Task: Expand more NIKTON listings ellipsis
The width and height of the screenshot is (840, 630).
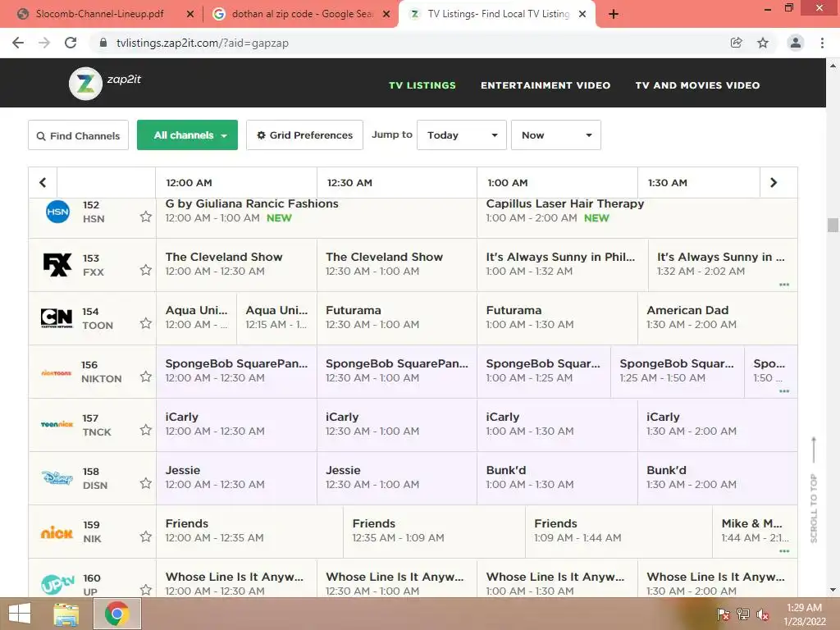Action: click(784, 391)
